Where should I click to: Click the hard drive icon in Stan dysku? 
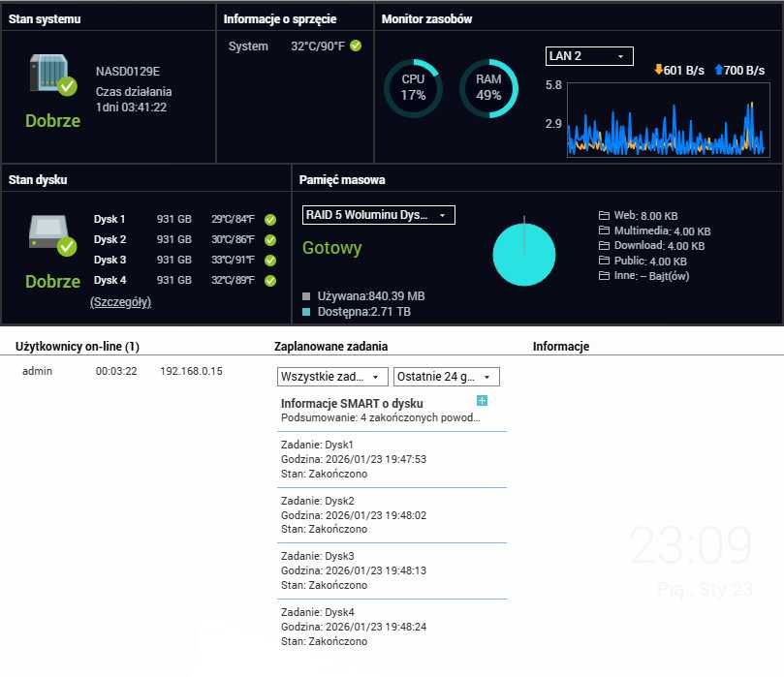[52, 234]
